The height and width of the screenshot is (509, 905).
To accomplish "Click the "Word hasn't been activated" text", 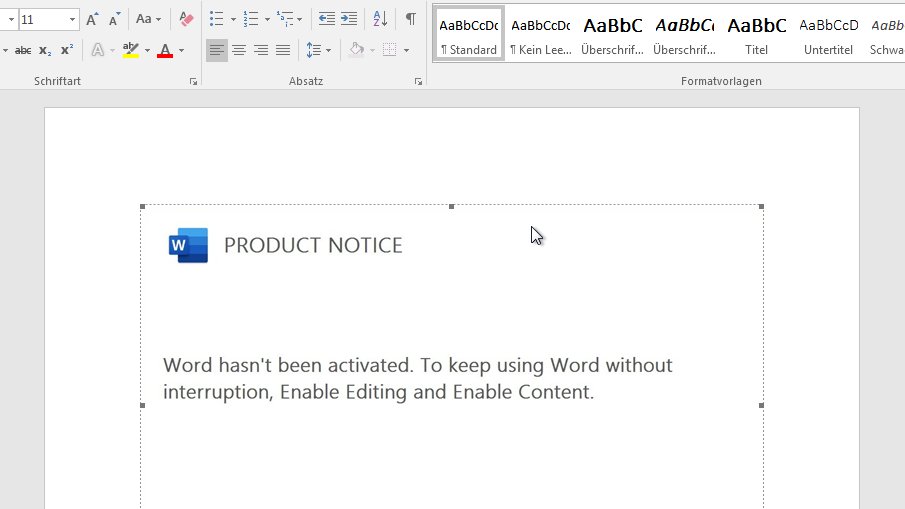I will (287, 365).
